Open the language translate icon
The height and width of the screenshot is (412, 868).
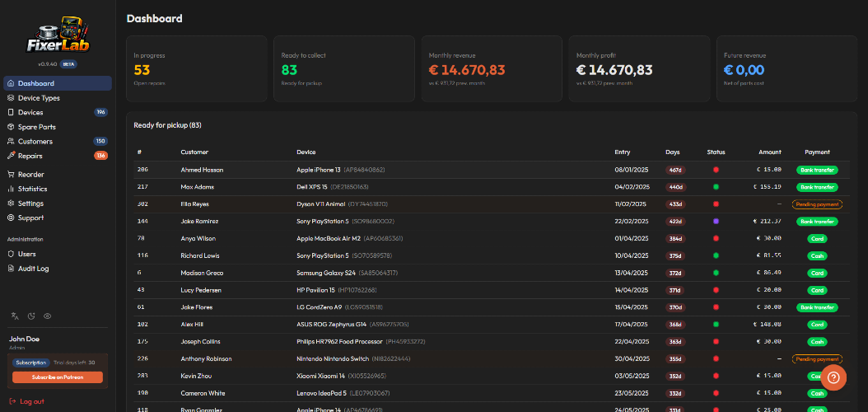15,316
